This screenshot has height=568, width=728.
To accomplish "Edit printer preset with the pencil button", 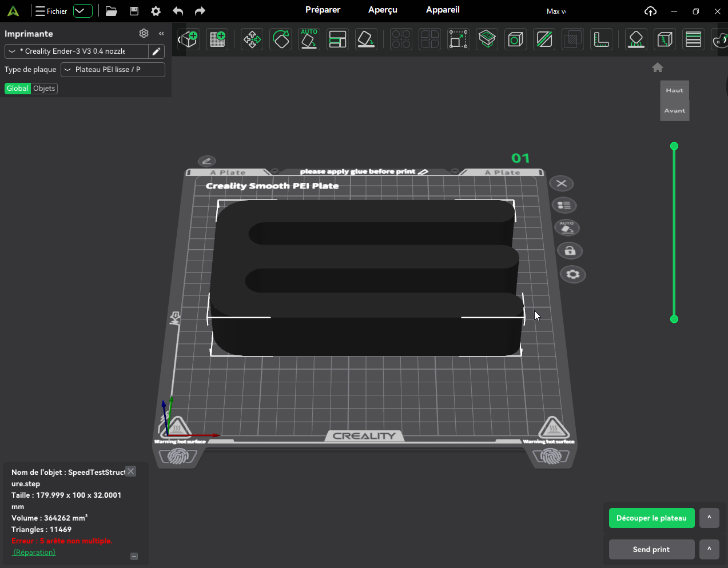I will tap(156, 51).
